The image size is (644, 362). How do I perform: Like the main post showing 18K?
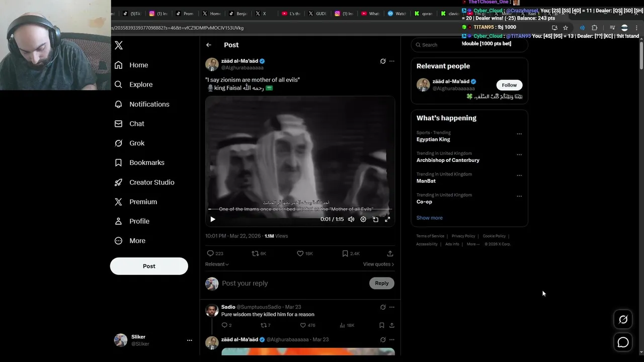point(305,253)
